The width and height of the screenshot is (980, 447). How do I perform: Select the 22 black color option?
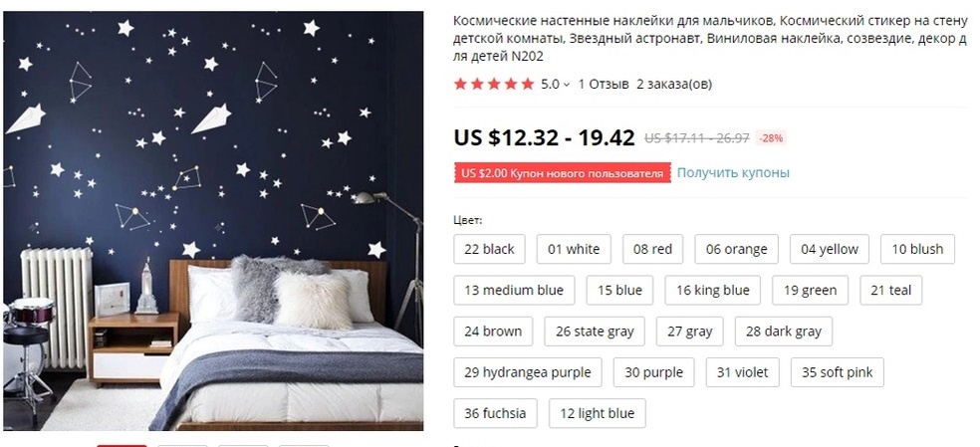pyautogui.click(x=489, y=249)
